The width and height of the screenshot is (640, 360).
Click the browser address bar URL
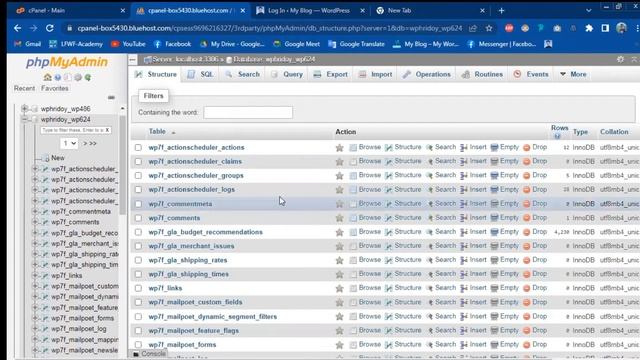coord(269,28)
